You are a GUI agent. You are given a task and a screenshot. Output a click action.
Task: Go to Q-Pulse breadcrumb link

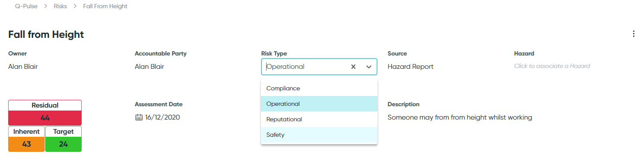point(26,6)
